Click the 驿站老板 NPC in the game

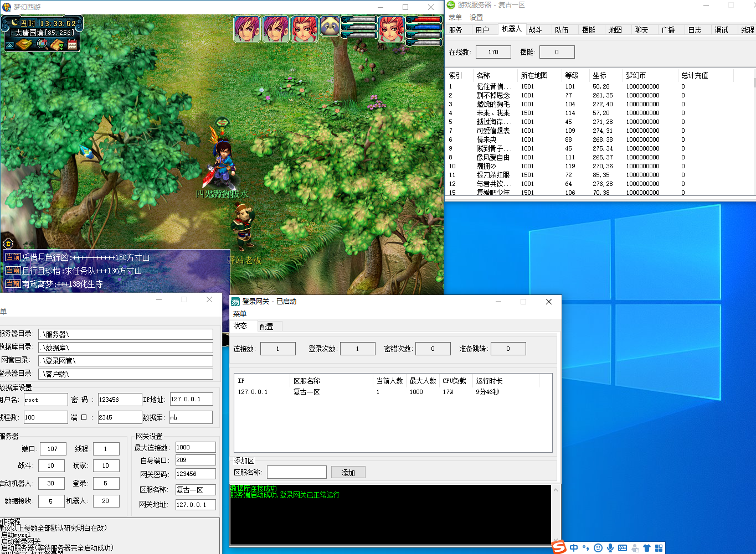pos(243,226)
